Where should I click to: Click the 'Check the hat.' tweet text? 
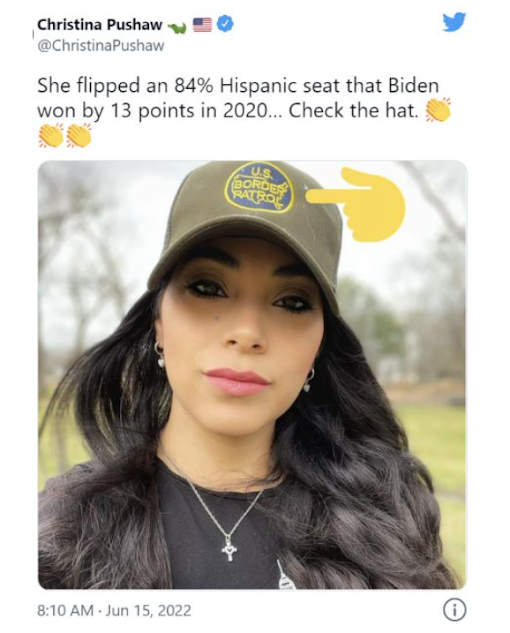(354, 110)
